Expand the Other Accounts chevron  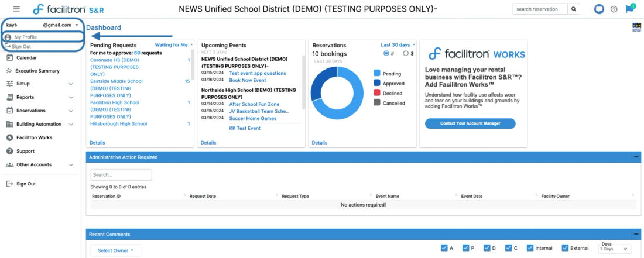[x=71, y=165]
